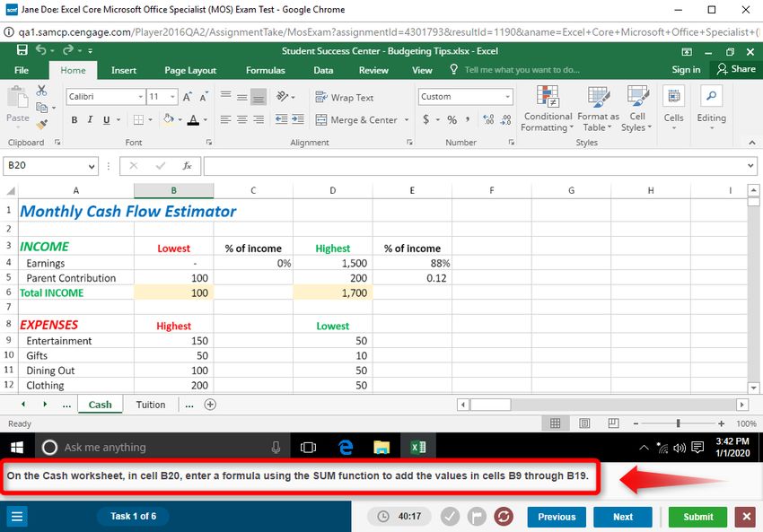Viewport: 763px width, 532px height.
Task: Apply red Font Color letter A
Action: pyautogui.click(x=193, y=119)
